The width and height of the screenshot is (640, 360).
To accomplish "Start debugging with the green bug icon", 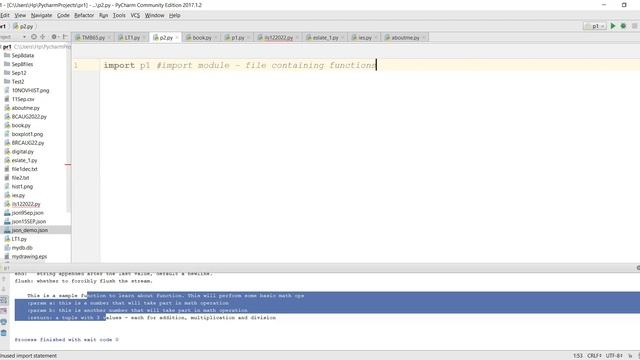I will 623,26.
